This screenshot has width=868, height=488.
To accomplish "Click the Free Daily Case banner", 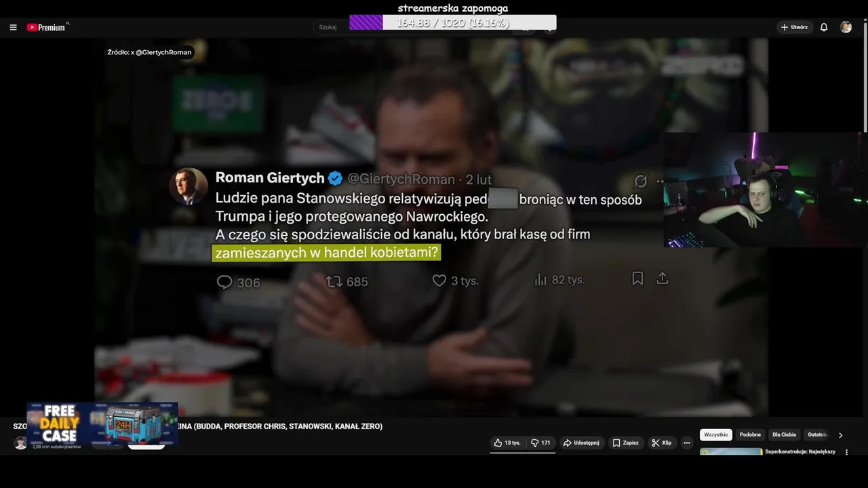I will pyautogui.click(x=102, y=424).
